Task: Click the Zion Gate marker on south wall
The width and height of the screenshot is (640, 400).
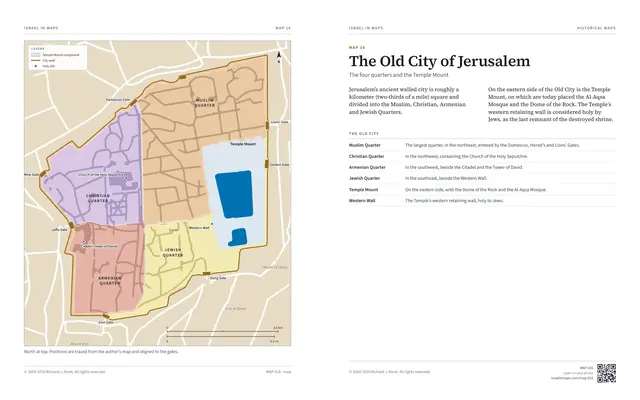Action: pos(106,316)
